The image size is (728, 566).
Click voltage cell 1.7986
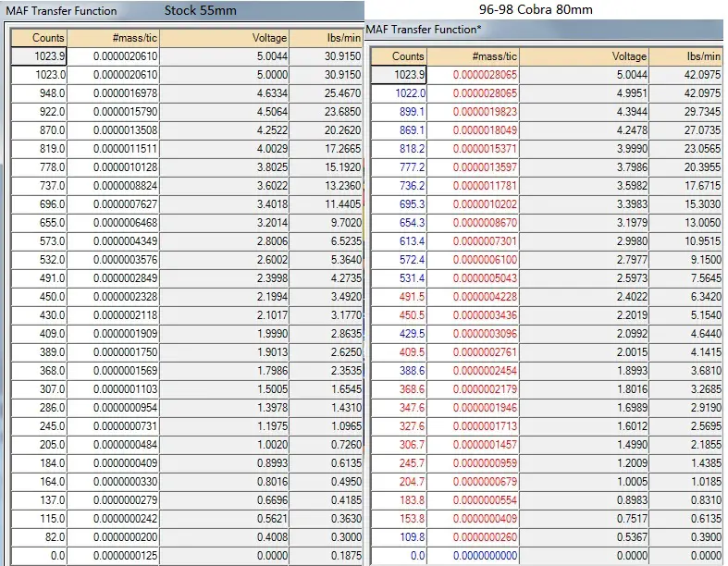(224, 371)
